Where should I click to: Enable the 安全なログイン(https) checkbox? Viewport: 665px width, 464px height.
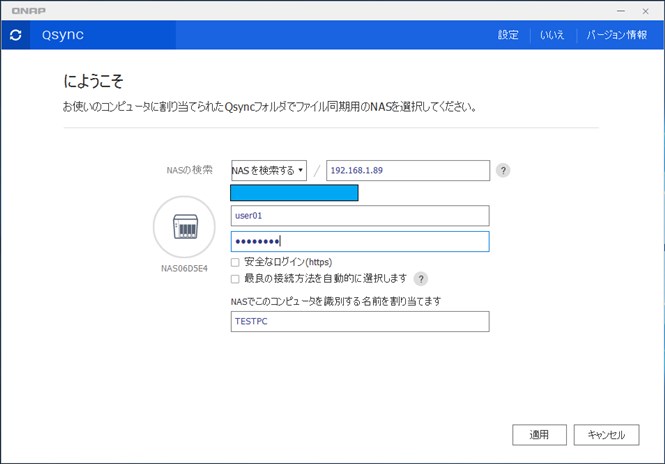(235, 263)
